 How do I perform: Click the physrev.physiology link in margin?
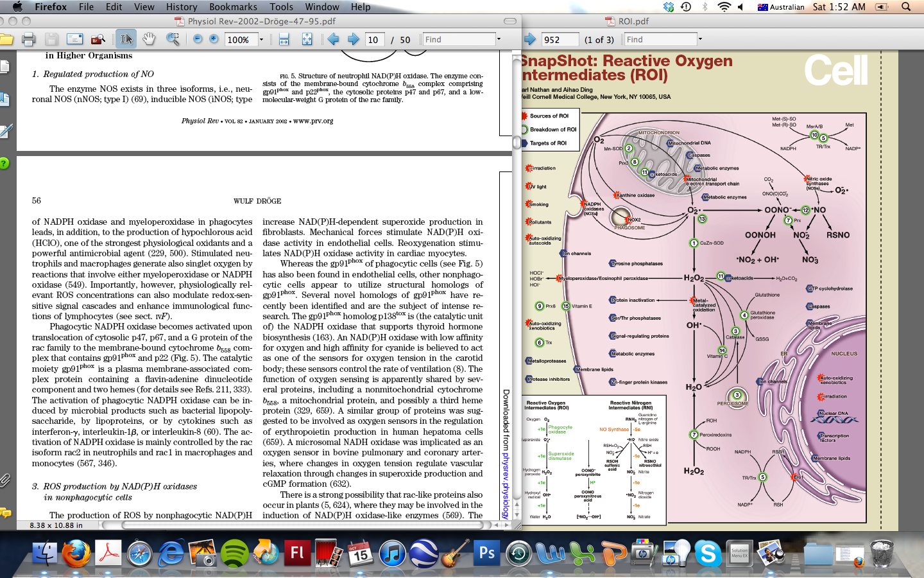click(506, 487)
